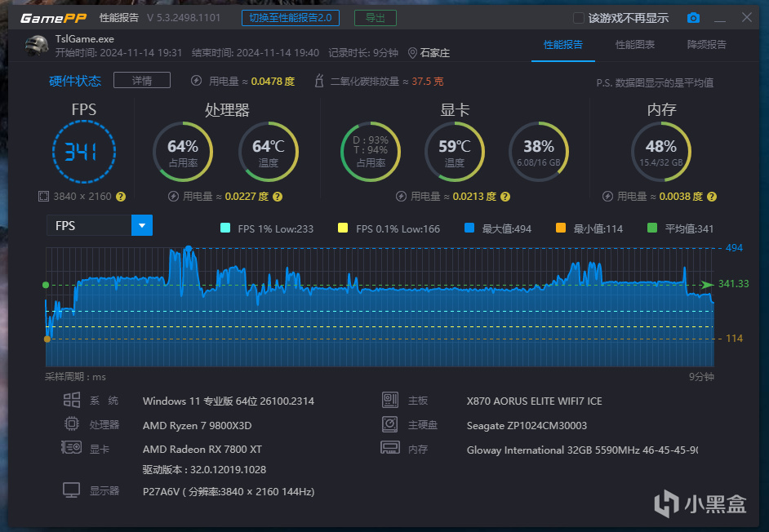Screen dimensions: 769x532
Task: Click the 341.33 average value label
Action: (733, 284)
